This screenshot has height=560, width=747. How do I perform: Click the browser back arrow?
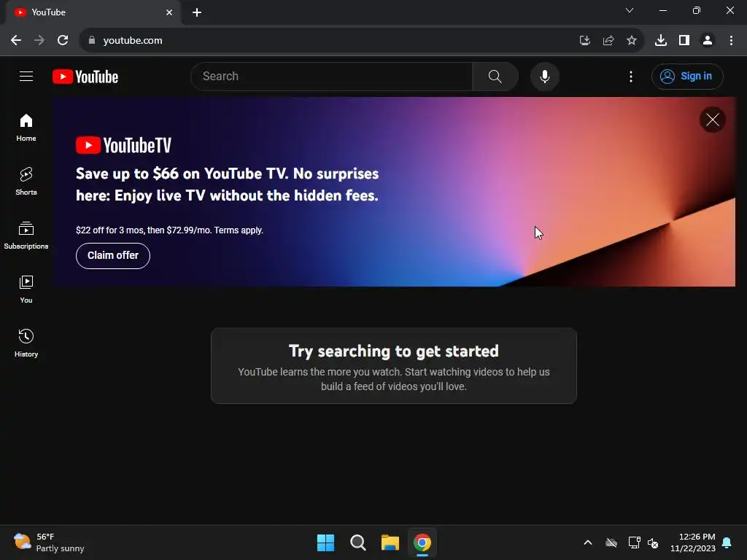pyautogui.click(x=16, y=41)
